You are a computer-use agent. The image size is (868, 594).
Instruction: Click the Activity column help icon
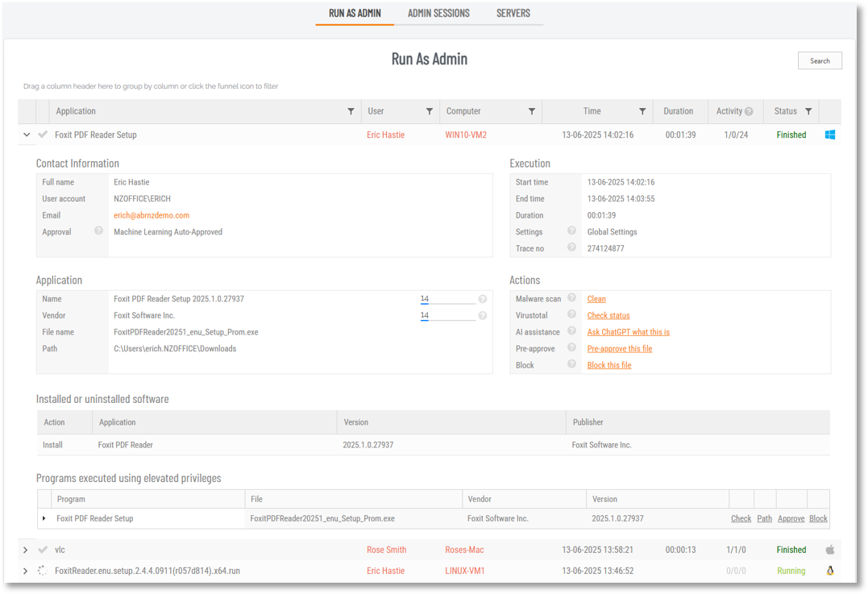coord(749,111)
